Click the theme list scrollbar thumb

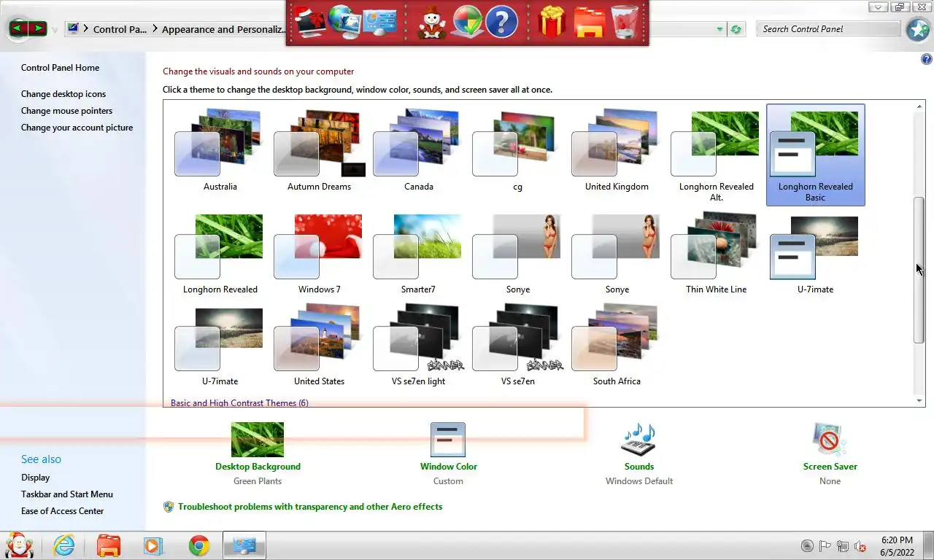pyautogui.click(x=919, y=270)
